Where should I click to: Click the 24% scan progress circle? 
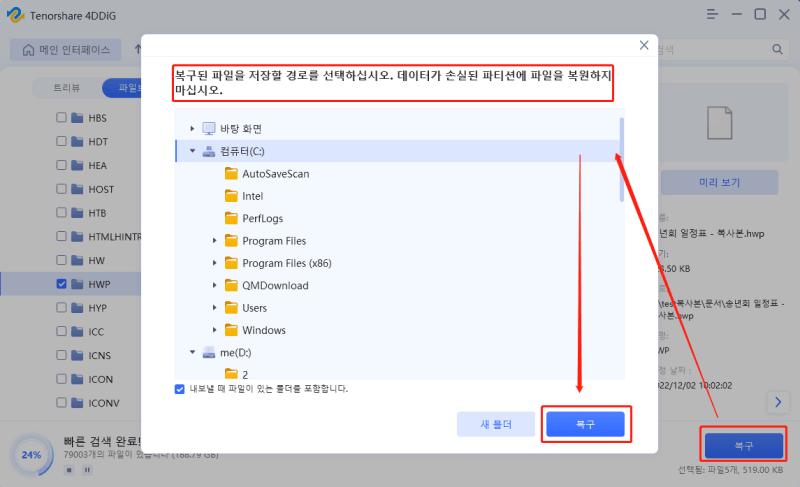pos(31,455)
